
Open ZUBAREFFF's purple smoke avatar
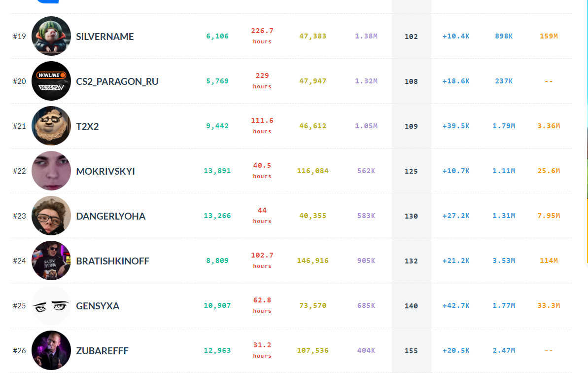point(51,350)
